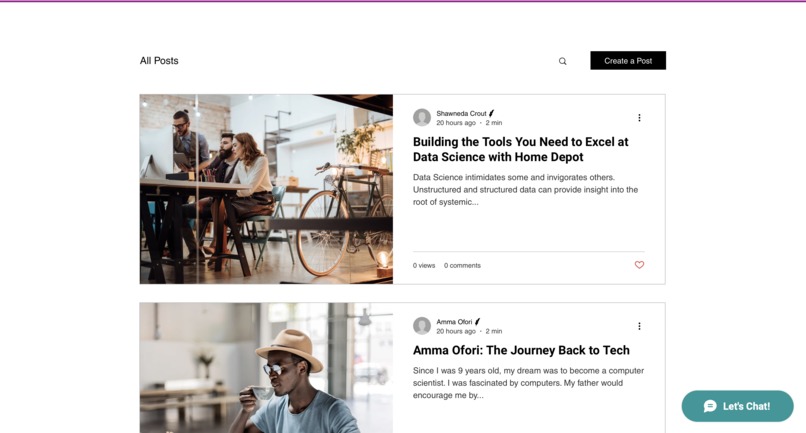The image size is (806, 433).
Task: Open the Let's Chat widget
Action: [737, 406]
